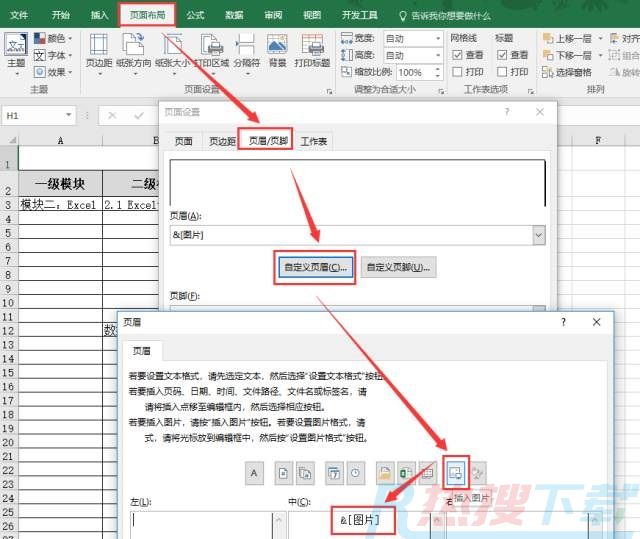Insert number of pages icon
Image resolution: width=640 pixels, height=539 pixels.
pyautogui.click(x=305, y=473)
